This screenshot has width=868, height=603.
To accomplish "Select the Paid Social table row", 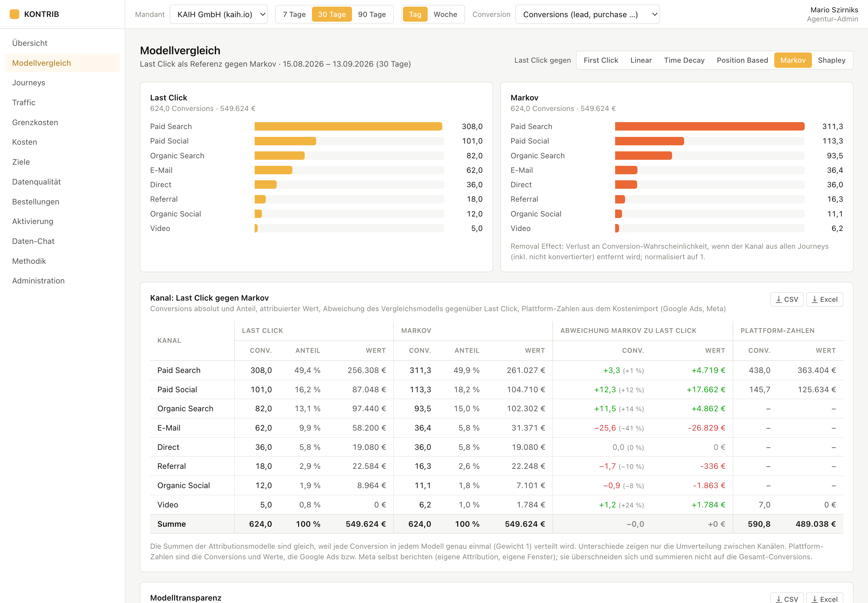I will click(x=496, y=390).
